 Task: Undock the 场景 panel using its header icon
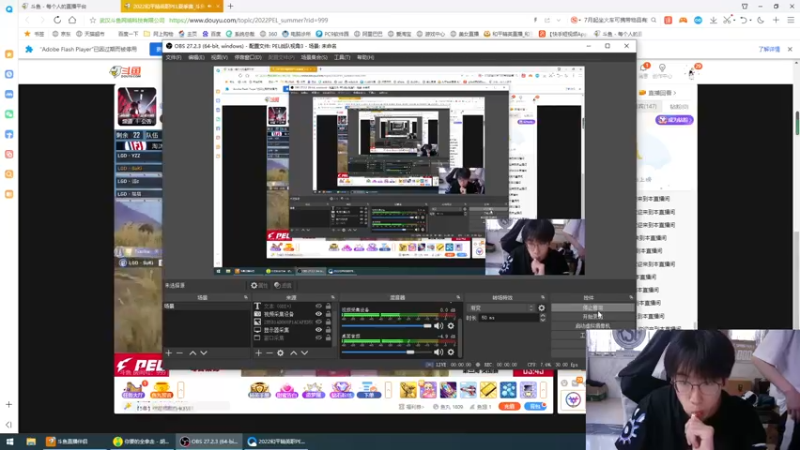tap(246, 297)
